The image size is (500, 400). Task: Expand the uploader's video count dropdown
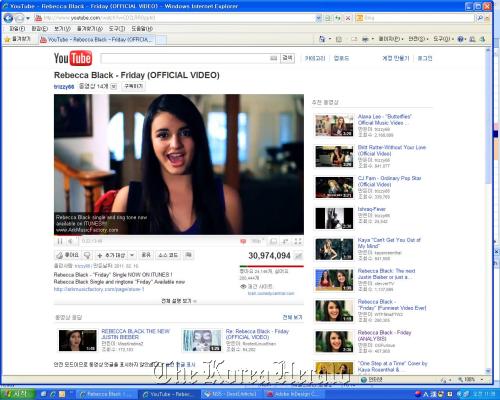click(114, 87)
